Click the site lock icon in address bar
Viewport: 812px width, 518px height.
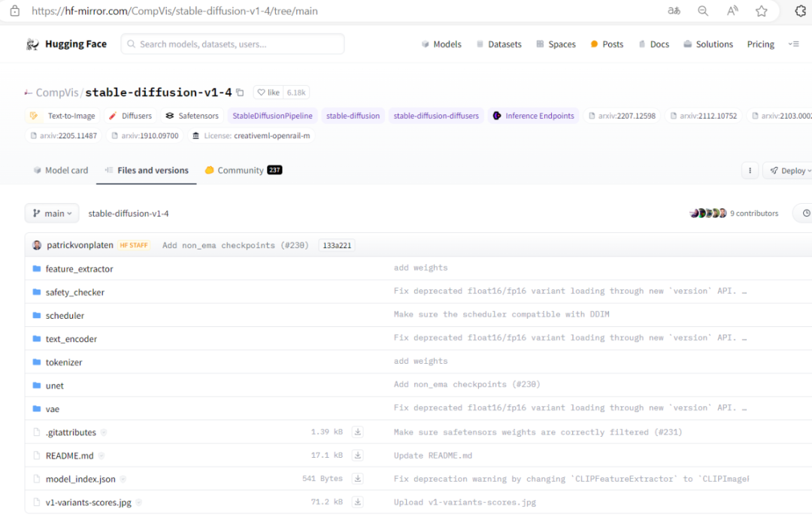pyautogui.click(x=14, y=11)
